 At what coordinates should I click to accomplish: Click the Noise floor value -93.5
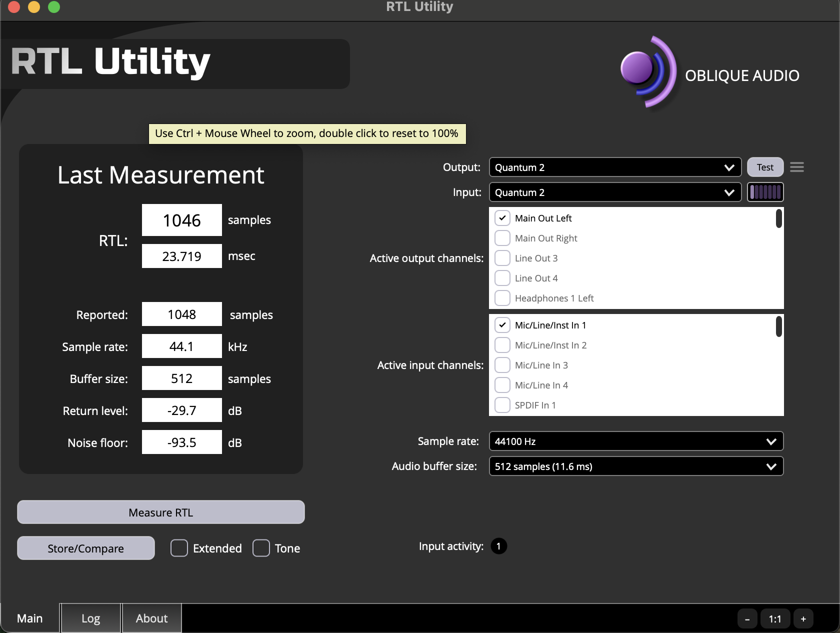[182, 442]
